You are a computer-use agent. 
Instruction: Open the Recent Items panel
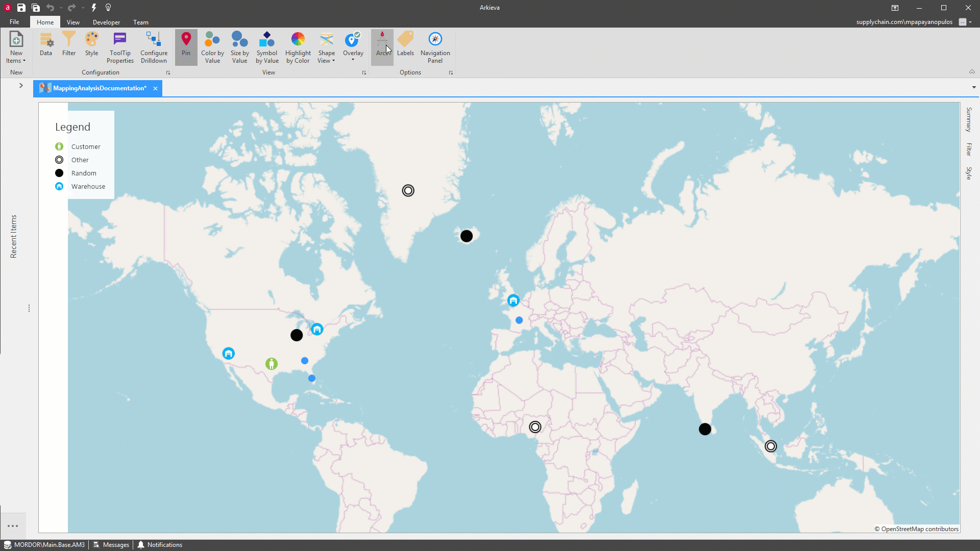click(14, 236)
